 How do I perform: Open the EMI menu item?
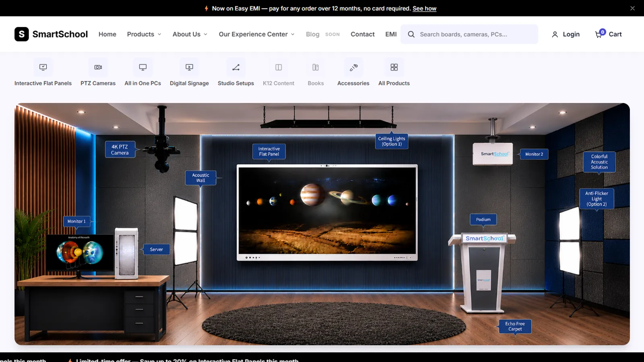click(391, 34)
